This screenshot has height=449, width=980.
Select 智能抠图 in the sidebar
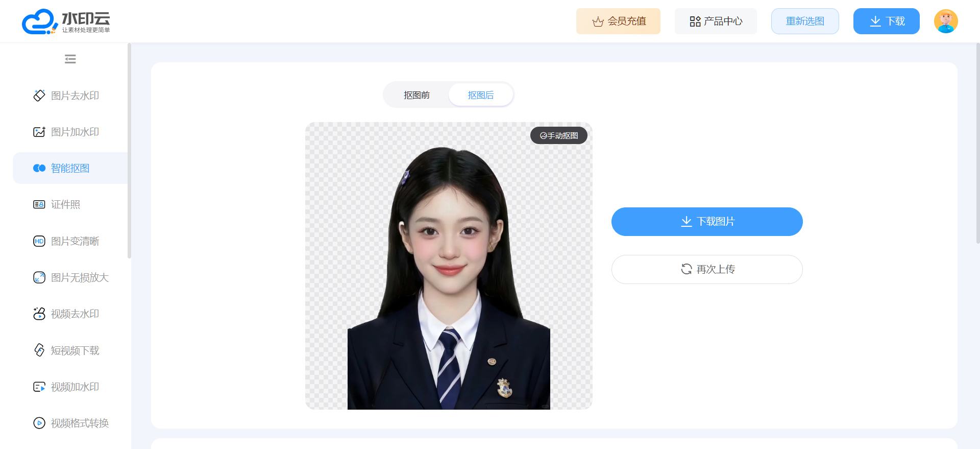pos(70,168)
